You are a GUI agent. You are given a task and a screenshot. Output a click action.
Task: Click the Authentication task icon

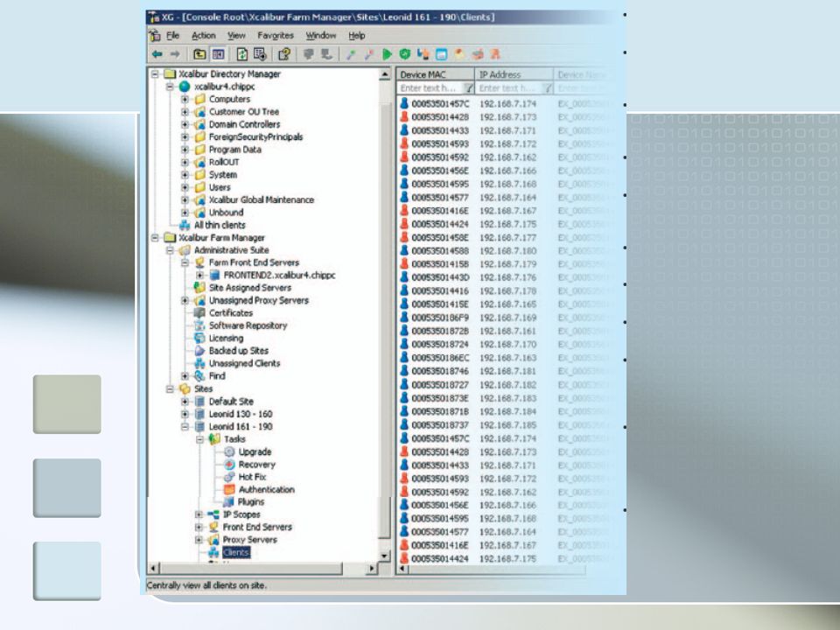(x=229, y=490)
